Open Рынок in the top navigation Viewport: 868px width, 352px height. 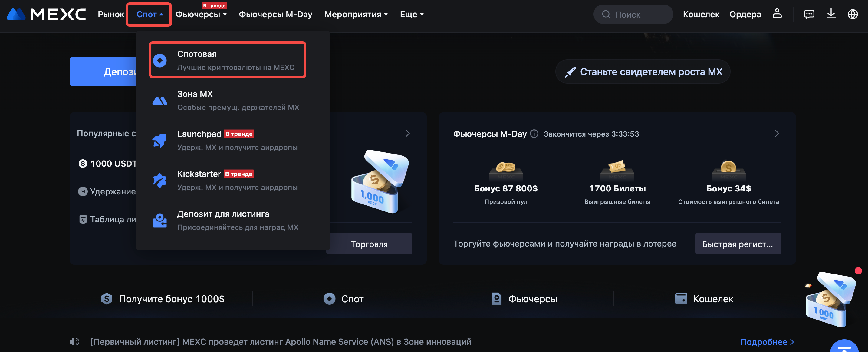coord(111,14)
